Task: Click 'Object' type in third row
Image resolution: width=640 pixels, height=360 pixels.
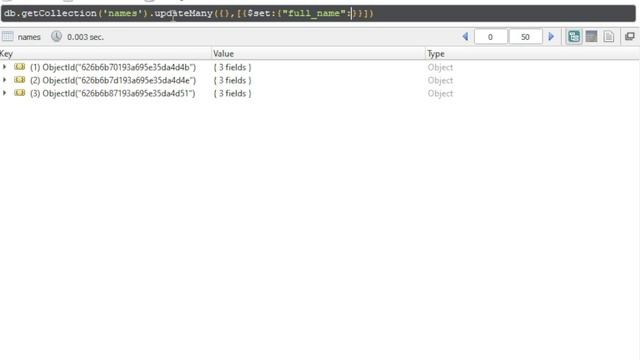Action: (x=440, y=93)
